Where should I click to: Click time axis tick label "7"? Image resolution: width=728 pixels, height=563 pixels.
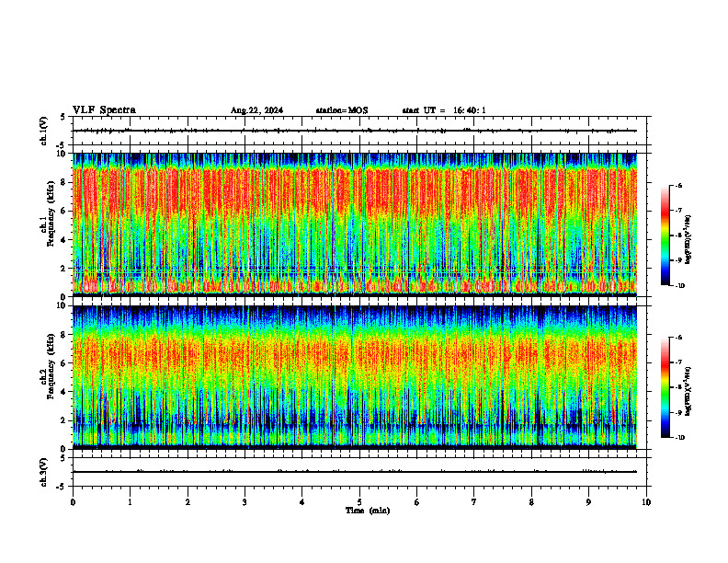[474, 502]
